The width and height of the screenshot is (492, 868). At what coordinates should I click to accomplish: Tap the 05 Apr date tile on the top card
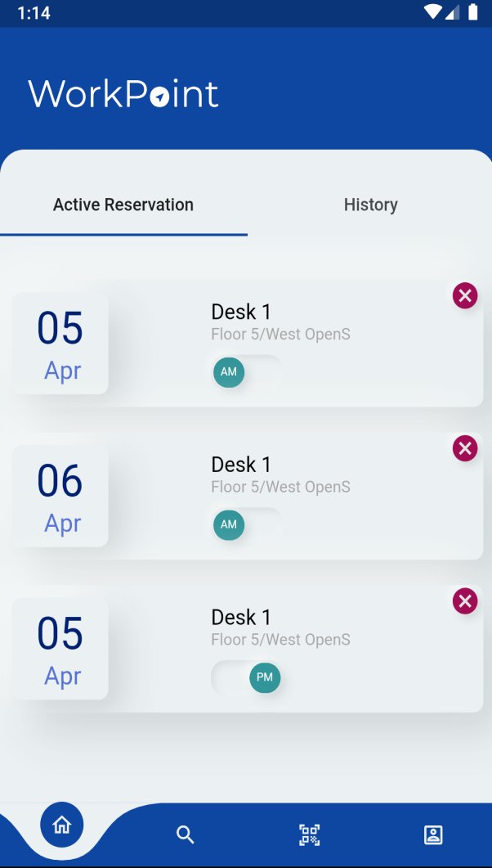coord(60,342)
